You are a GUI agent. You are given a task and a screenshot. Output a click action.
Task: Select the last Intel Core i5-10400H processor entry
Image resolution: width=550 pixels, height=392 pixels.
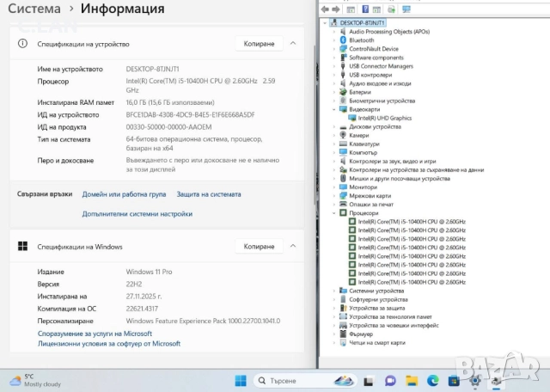[x=412, y=282]
